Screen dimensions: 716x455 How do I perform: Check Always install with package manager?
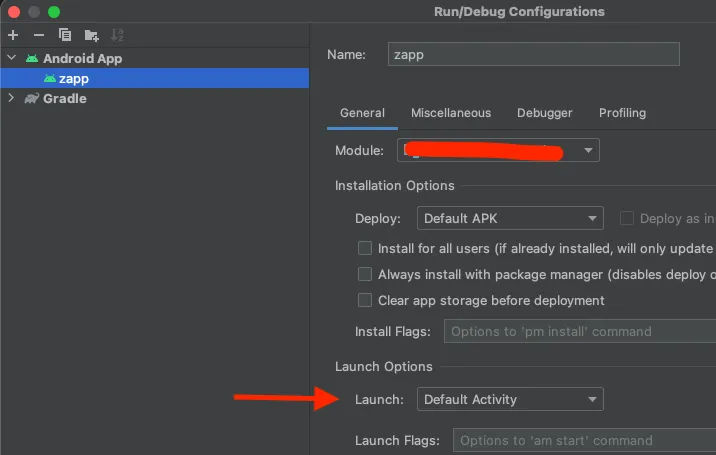tap(365, 274)
